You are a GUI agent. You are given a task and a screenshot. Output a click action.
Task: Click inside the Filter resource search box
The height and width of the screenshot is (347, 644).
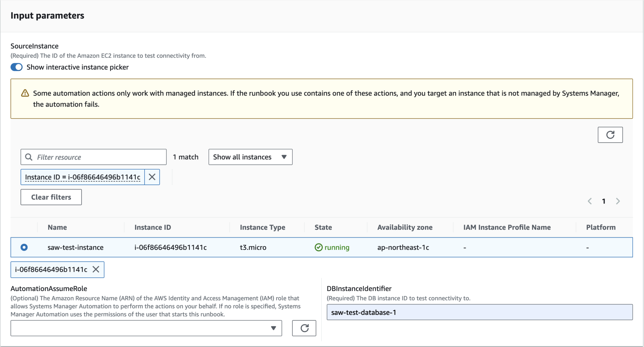point(93,157)
